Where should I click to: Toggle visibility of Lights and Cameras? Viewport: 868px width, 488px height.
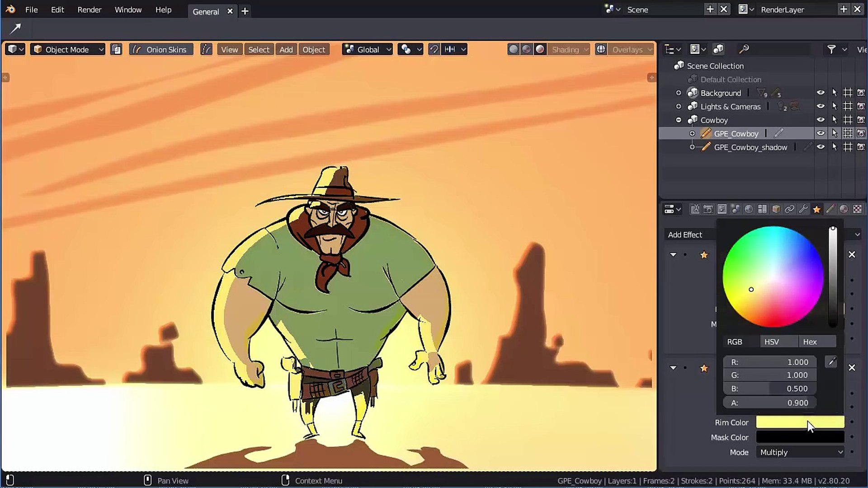click(x=821, y=106)
